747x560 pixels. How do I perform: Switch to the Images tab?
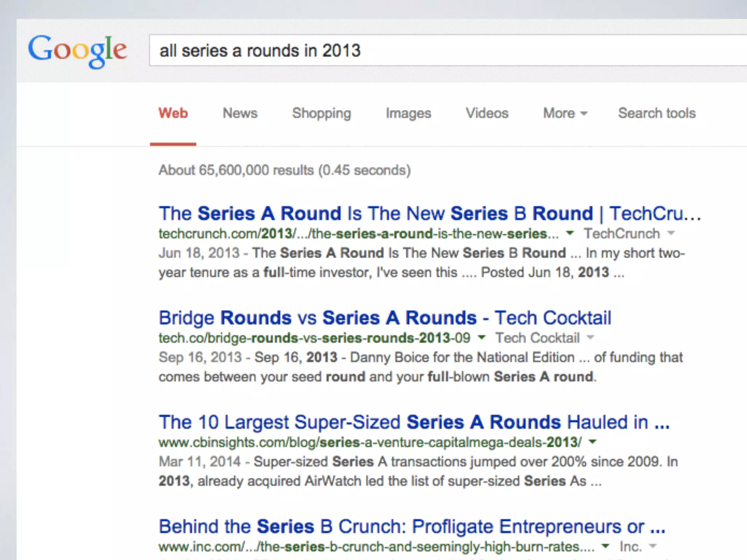(x=408, y=113)
